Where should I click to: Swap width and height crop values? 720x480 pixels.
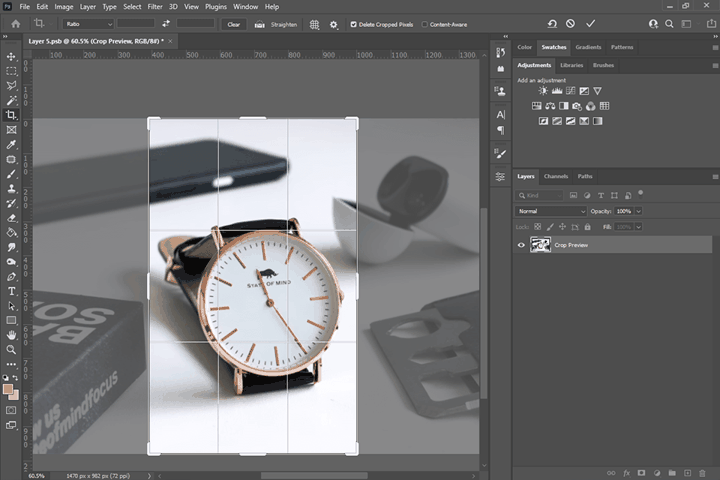pyautogui.click(x=166, y=24)
